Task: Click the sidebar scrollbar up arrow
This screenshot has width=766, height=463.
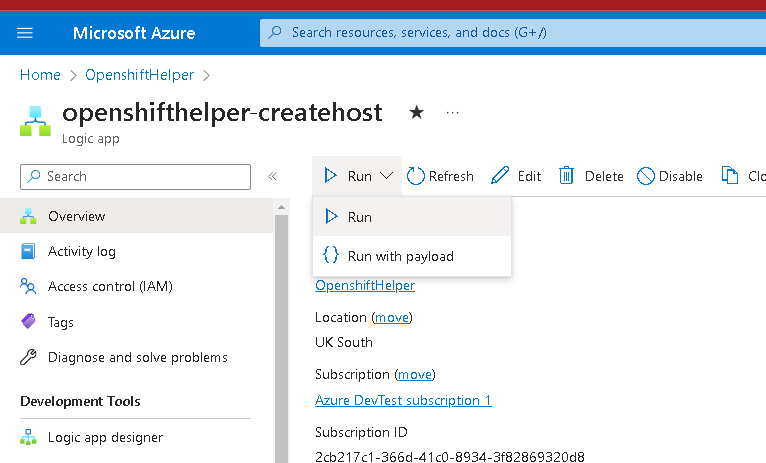Action: 281,208
